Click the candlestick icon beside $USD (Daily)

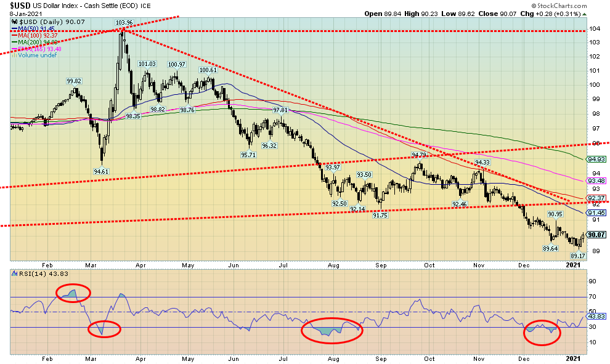pyautogui.click(x=15, y=22)
